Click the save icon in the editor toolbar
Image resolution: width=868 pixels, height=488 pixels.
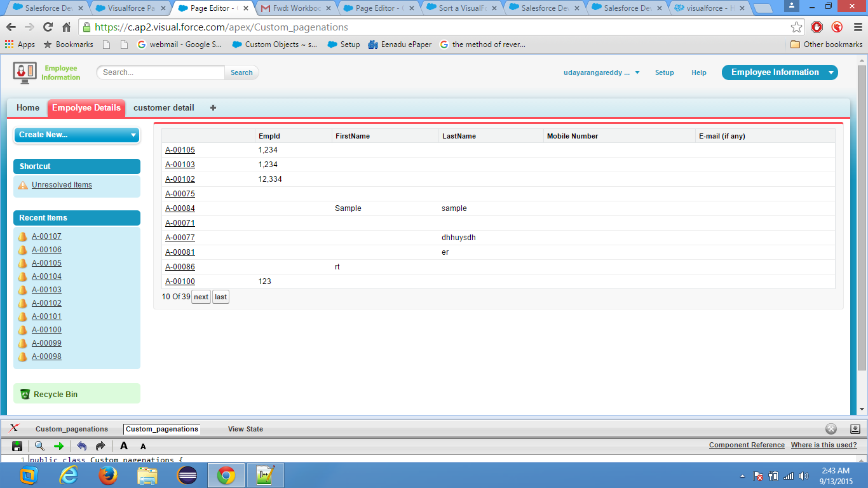pos(18,446)
